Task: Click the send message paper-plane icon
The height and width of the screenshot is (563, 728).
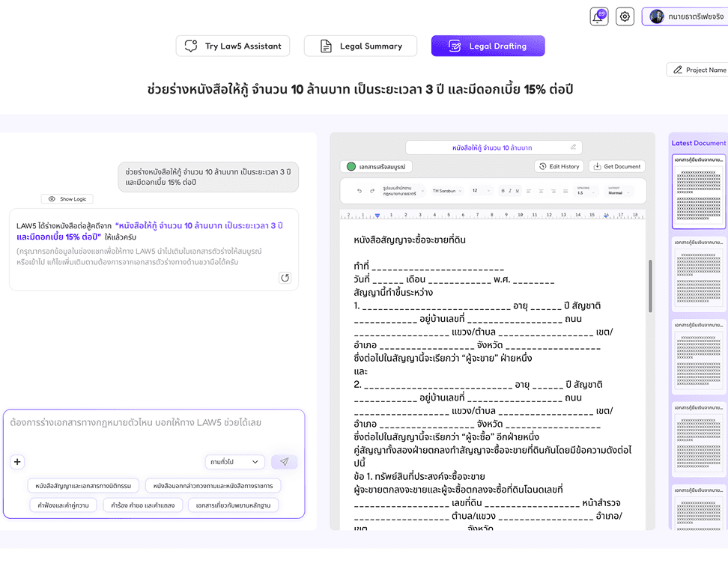Action: pos(284,462)
